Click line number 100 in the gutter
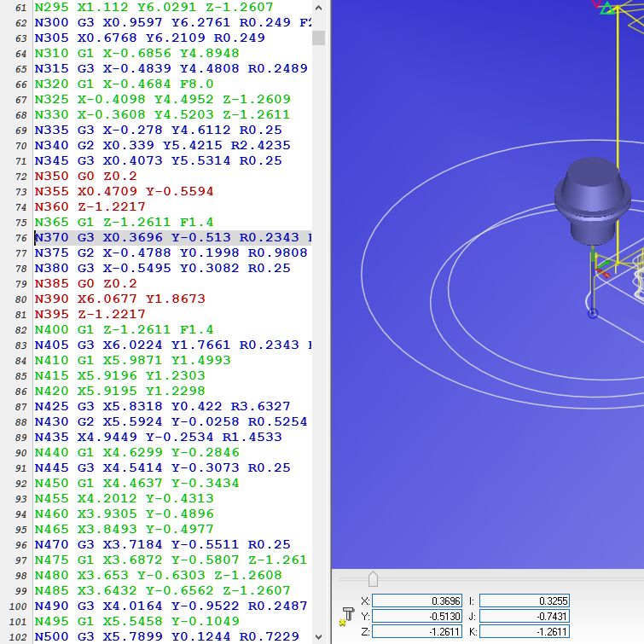Viewport: 644px width, 644px height. point(18,606)
